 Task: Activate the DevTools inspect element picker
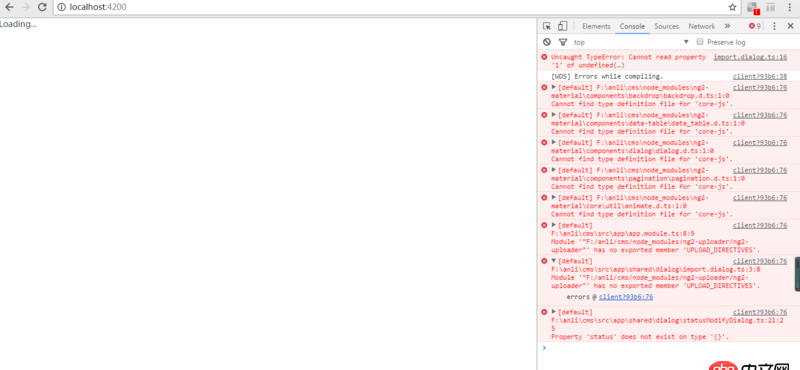tap(547, 26)
